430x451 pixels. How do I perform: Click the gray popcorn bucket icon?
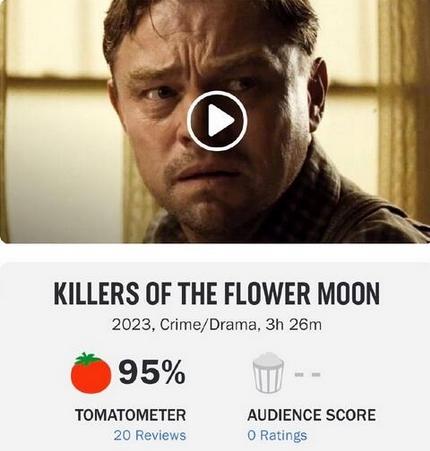tap(268, 372)
